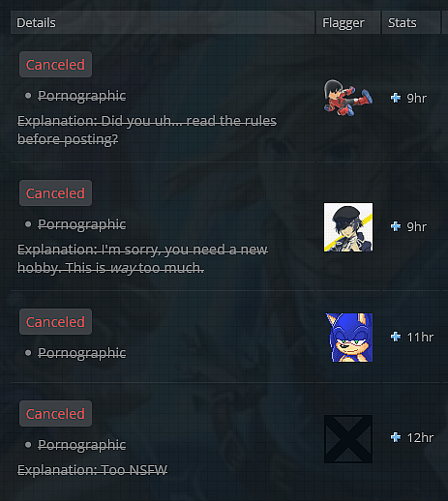The height and width of the screenshot is (501, 448).
Task: Click the 11hr timestamp
Action: (x=420, y=338)
